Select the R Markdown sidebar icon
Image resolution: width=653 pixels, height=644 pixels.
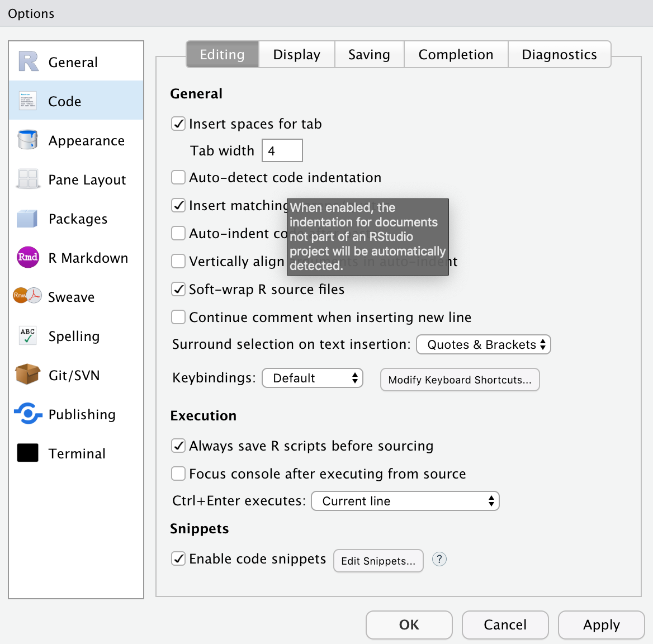[27, 258]
